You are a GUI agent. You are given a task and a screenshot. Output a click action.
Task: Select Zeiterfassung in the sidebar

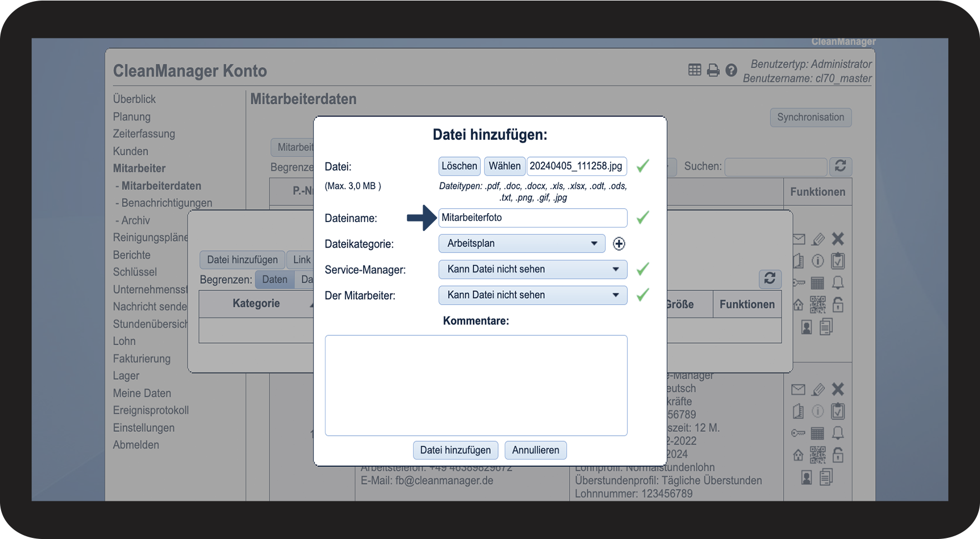tap(144, 134)
